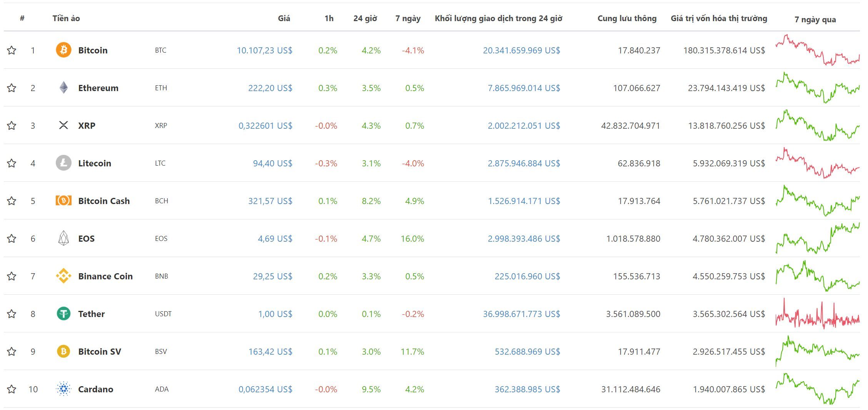Click Cardano volume 362.388.985 US$
The height and width of the screenshot is (410, 868).
click(527, 389)
